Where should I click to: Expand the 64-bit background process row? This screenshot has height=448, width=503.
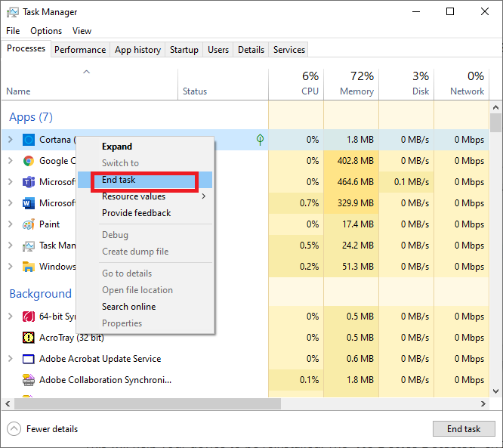coord(10,317)
